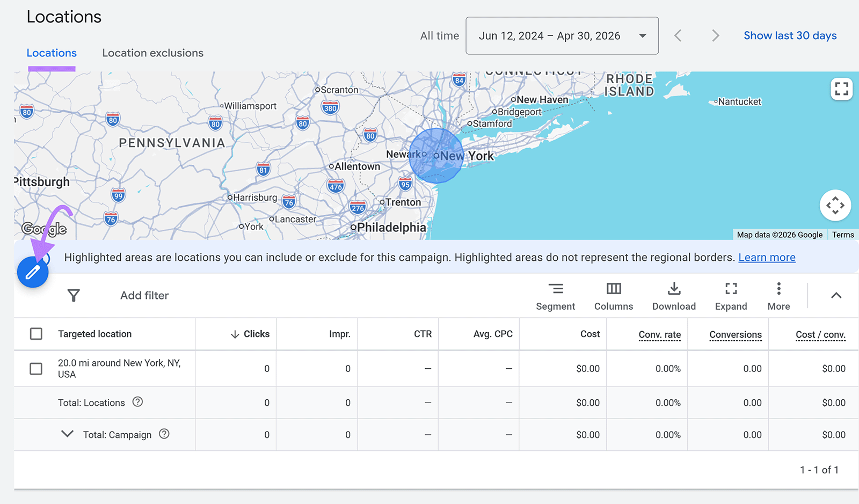859x504 pixels.
Task: Sort by the Avg. CPC column
Action: click(x=493, y=334)
